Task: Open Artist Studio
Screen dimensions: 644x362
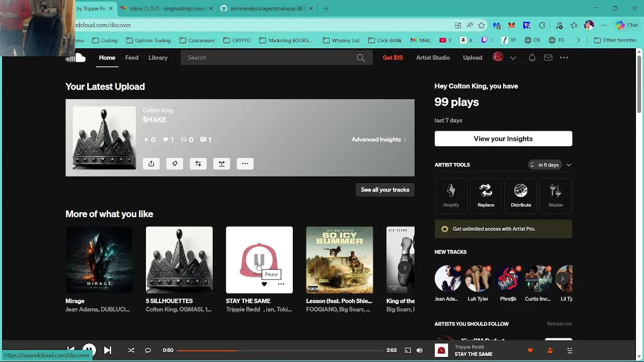Action: [x=433, y=58]
